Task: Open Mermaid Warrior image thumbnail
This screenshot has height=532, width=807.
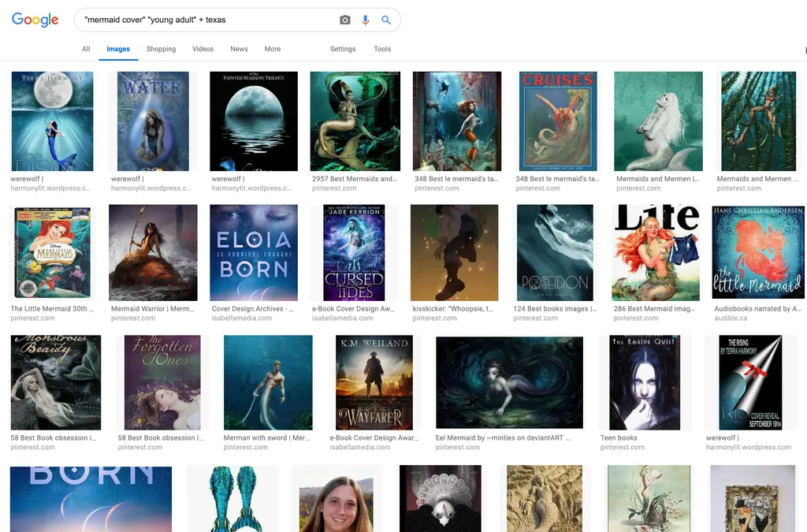Action: point(153,253)
